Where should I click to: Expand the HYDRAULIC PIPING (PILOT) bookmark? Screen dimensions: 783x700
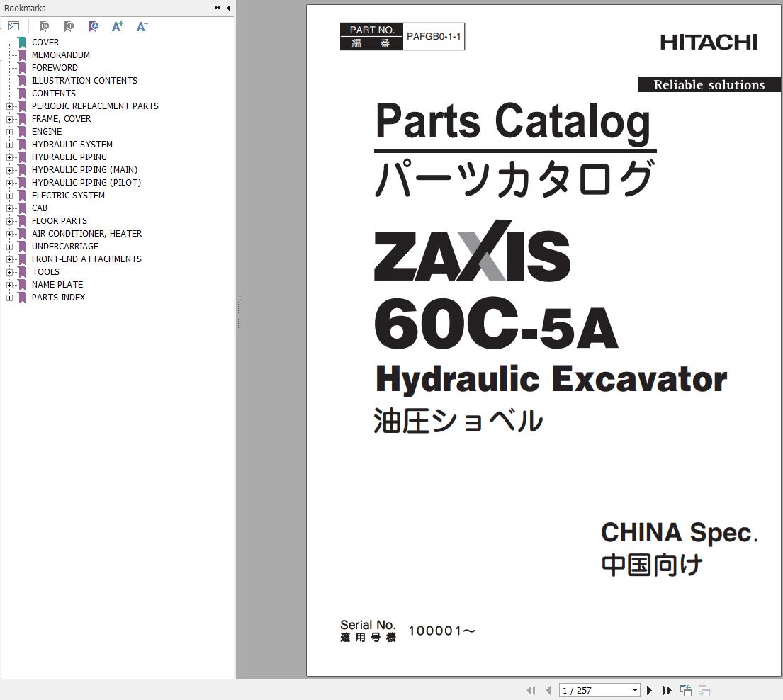(9, 183)
